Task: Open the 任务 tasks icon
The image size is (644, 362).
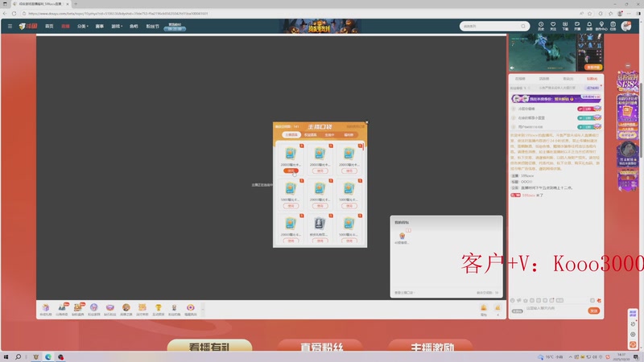Action: pos(613,26)
